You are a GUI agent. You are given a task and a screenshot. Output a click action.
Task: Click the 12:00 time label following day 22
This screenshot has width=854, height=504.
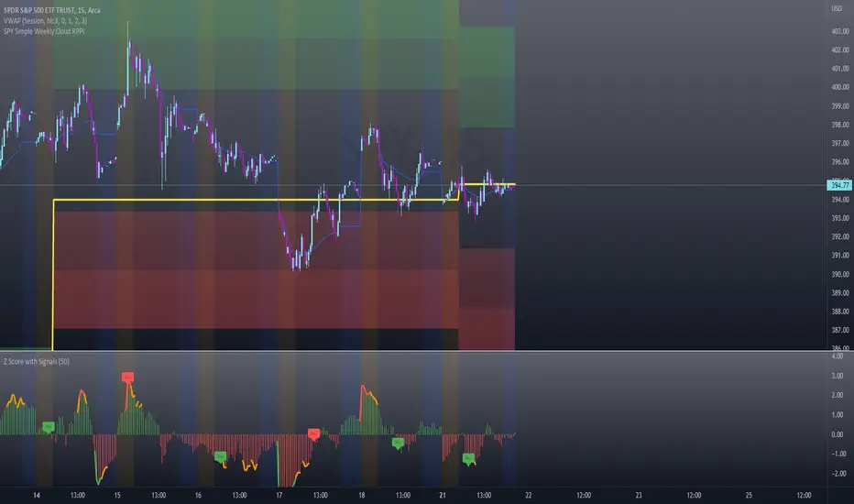[x=584, y=495]
